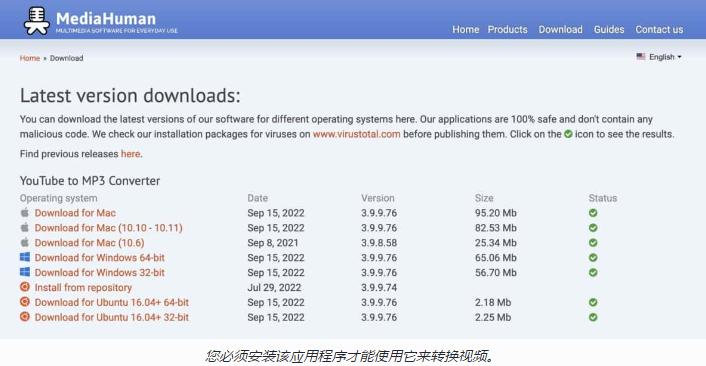The image size is (706, 366).
Task: Click the '95.20 Mb' size cell
Action: [x=496, y=213]
